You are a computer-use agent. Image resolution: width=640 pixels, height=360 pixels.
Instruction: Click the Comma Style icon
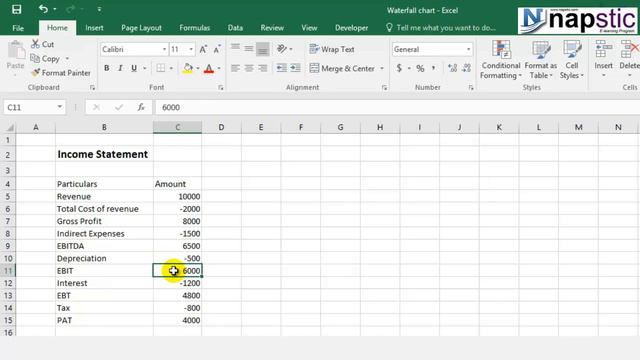[x=433, y=68]
